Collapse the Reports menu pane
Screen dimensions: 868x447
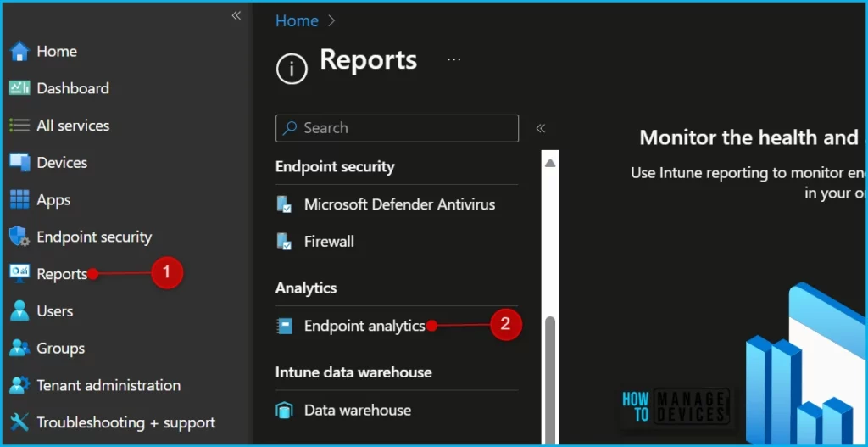(541, 129)
